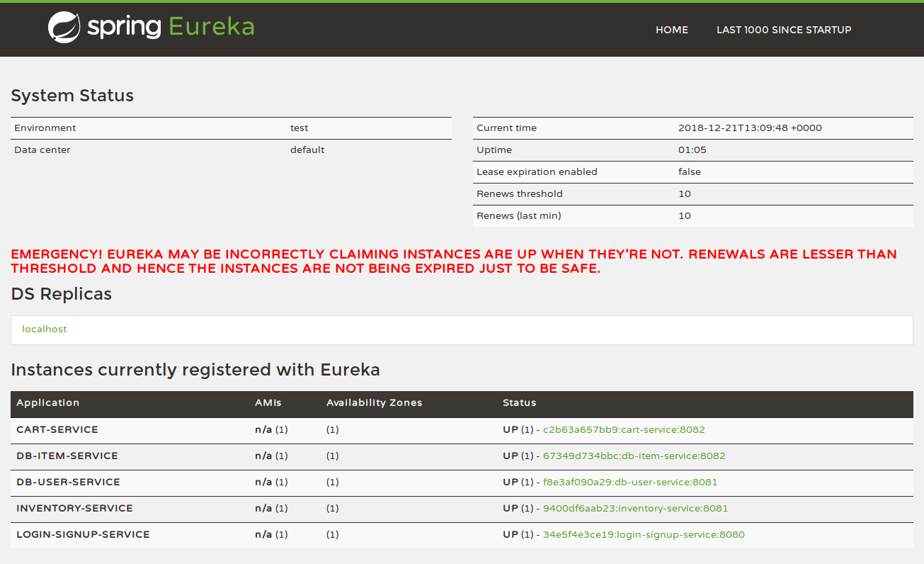Screen dimensions: 924x564
Task: Select the CART-SERVICE application name
Action: point(57,430)
